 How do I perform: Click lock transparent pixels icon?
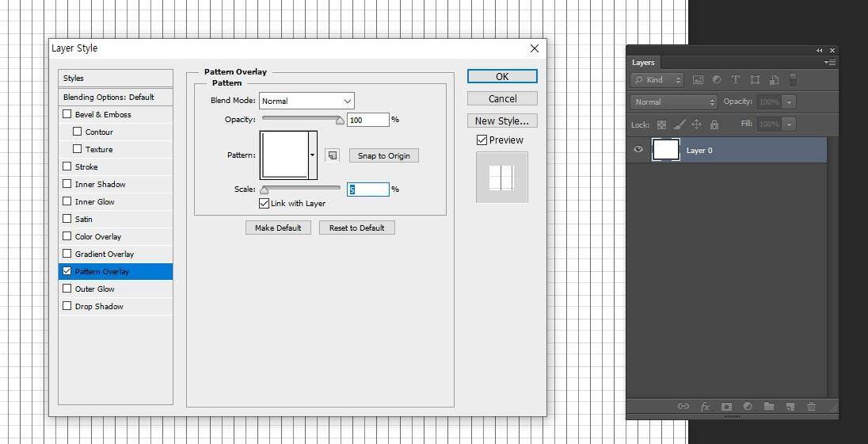[661, 124]
